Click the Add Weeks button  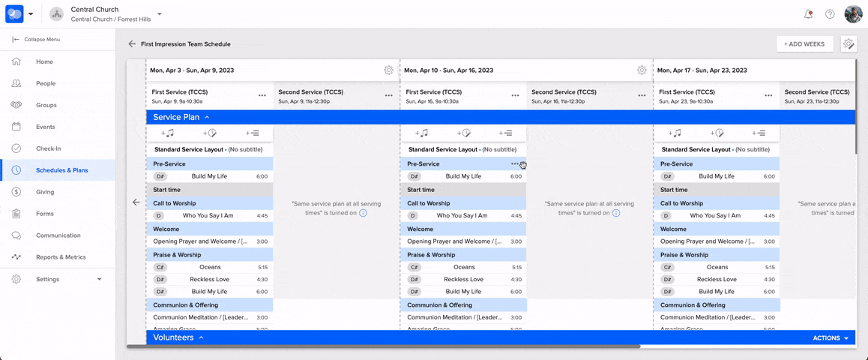pos(804,44)
